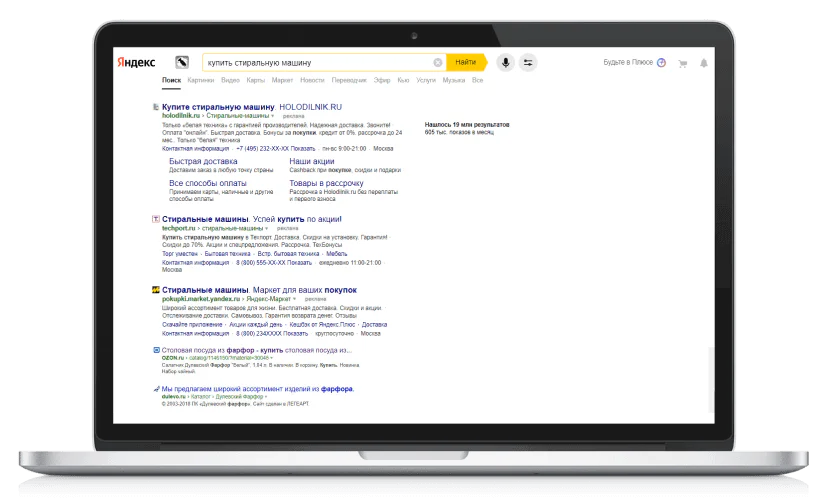Expand the dropdown arrow after OZON.ru catalog path
The height and width of the screenshot is (504, 828).
(x=271, y=358)
